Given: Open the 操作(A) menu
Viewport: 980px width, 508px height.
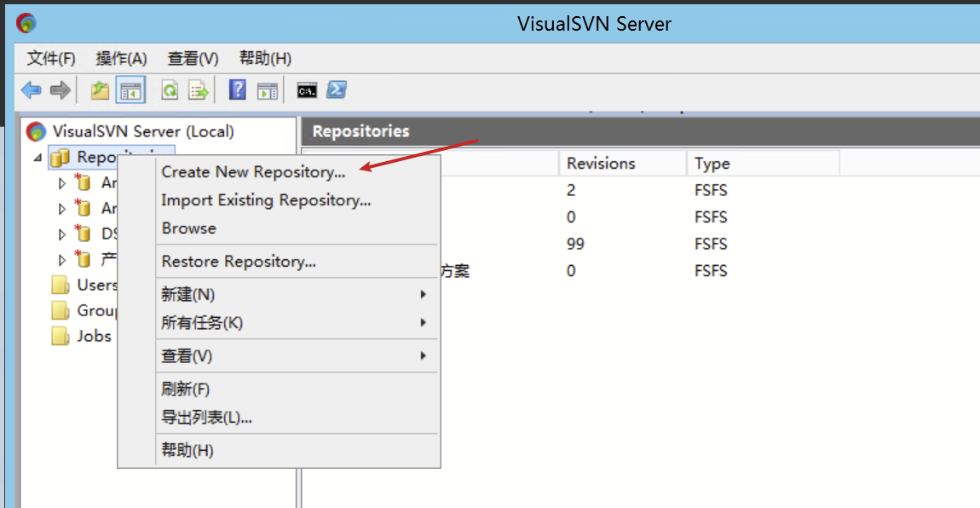Looking at the screenshot, I should [x=121, y=58].
